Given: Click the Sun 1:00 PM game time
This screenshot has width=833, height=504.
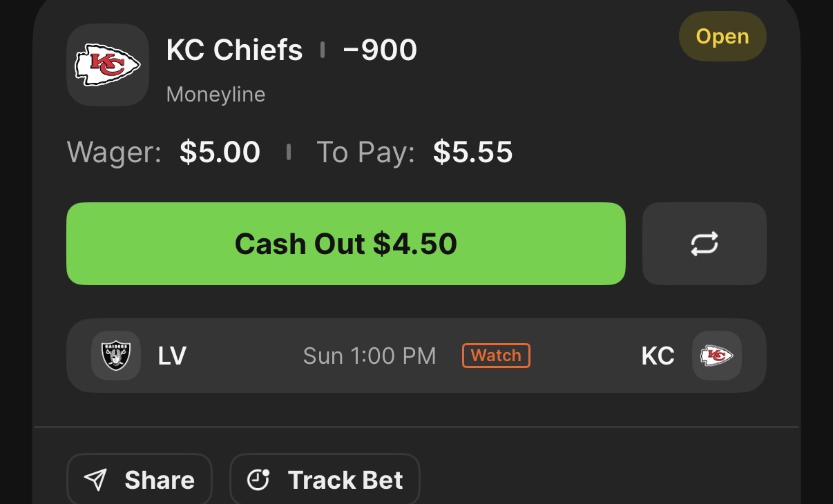Looking at the screenshot, I should [x=370, y=356].
